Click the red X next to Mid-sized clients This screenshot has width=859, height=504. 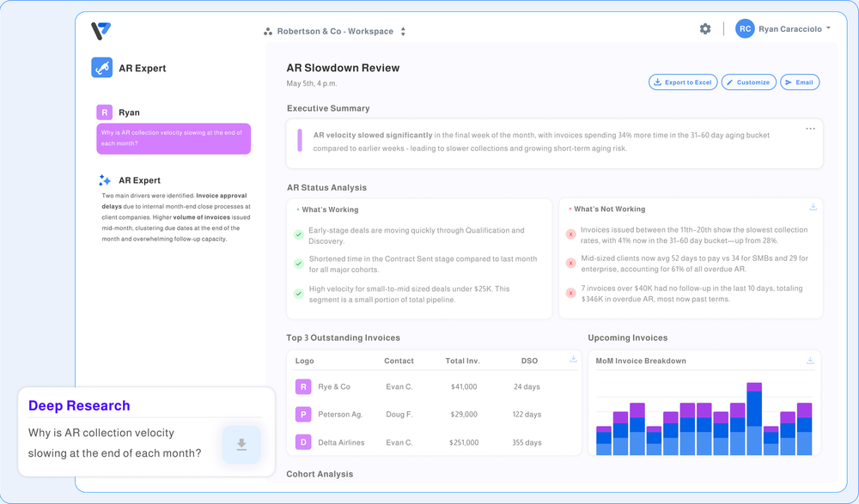click(571, 263)
